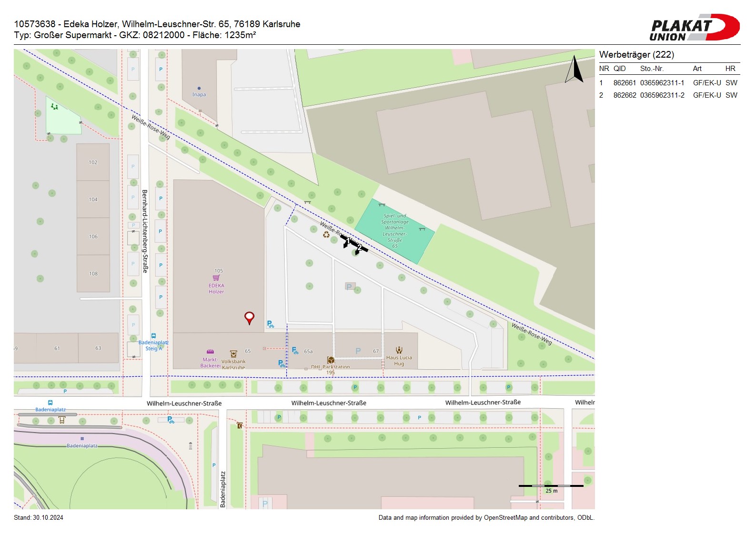Click the red location pin marker

point(249,317)
